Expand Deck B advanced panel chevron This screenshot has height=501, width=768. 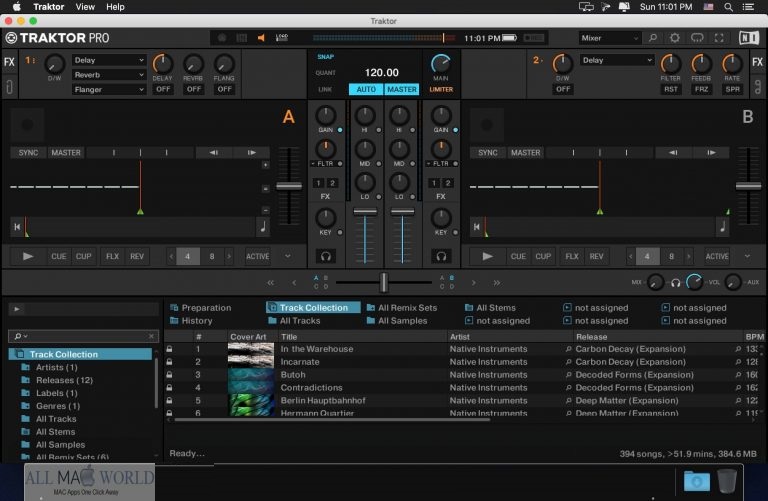tap(747, 256)
